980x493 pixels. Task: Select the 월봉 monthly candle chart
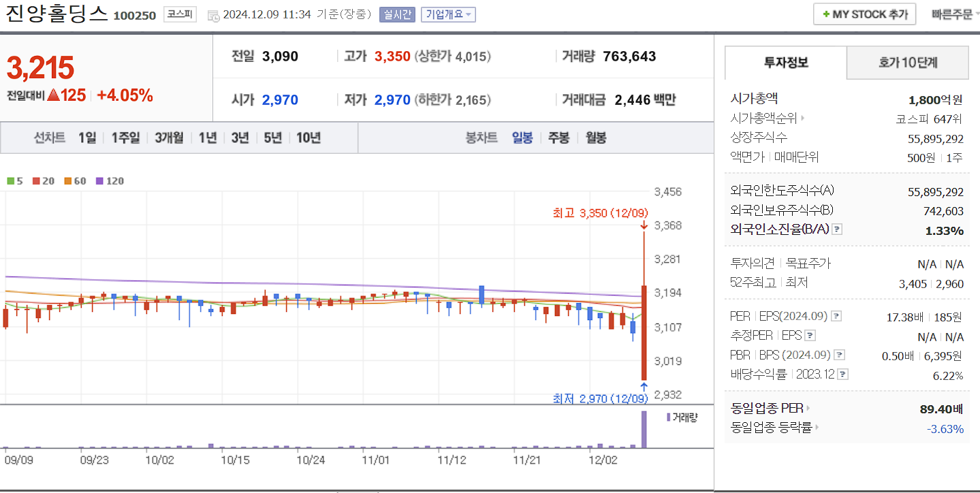(x=596, y=138)
